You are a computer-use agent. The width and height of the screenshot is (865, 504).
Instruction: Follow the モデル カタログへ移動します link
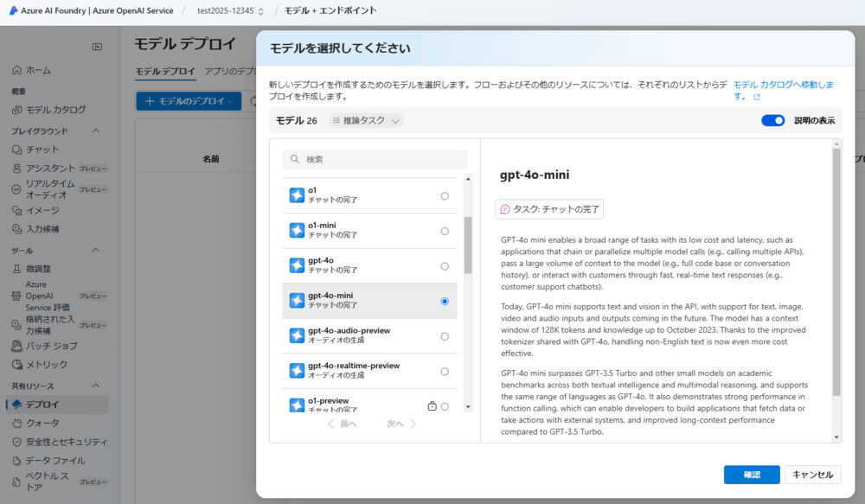coord(783,90)
